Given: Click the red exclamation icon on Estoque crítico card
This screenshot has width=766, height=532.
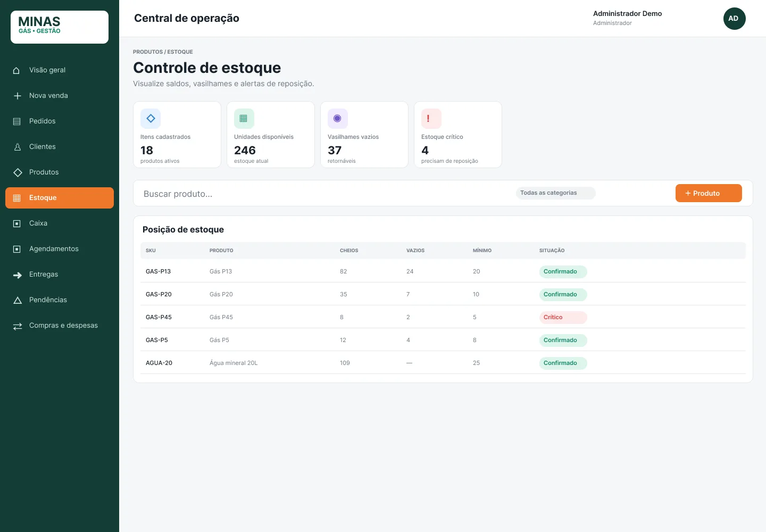Looking at the screenshot, I should pyautogui.click(x=431, y=119).
